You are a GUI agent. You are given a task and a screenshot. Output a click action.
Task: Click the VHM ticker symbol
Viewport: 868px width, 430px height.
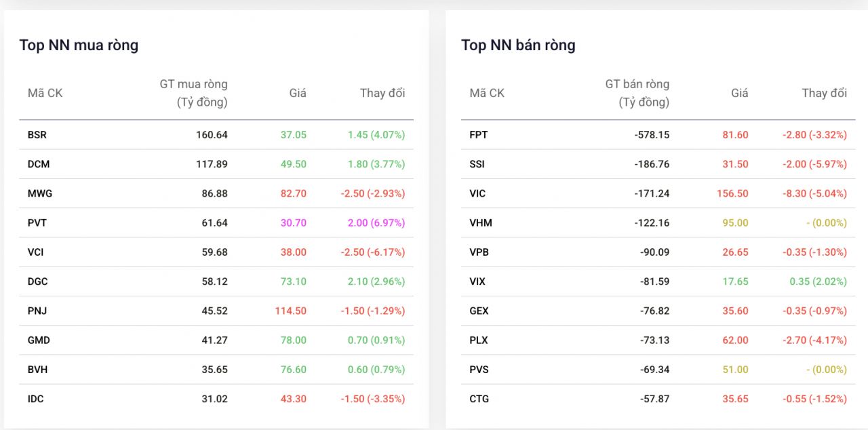point(480,222)
